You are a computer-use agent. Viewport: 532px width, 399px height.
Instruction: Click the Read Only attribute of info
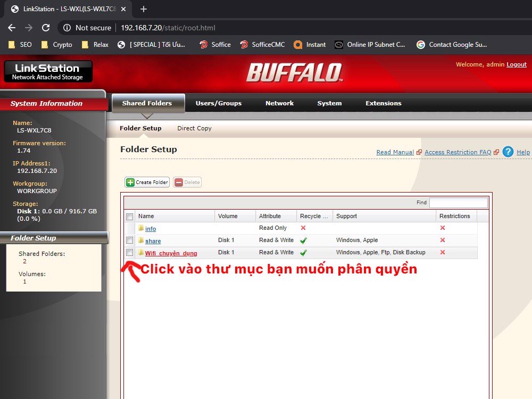273,228
